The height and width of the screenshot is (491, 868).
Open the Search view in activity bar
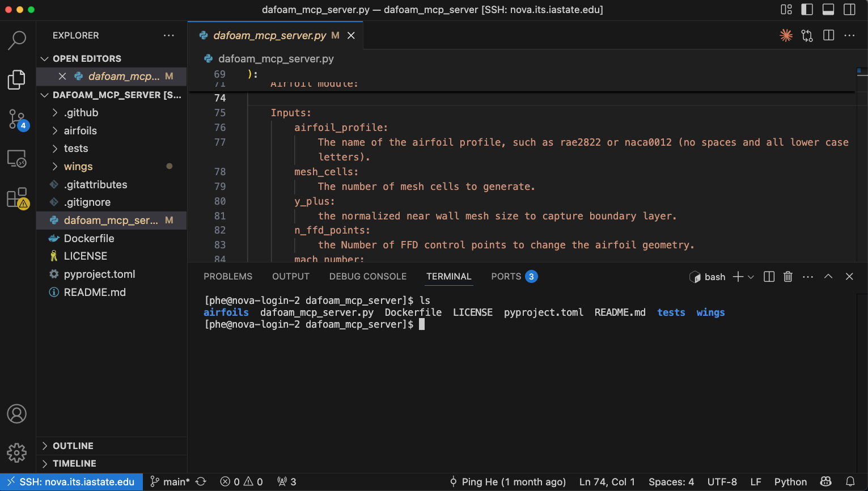click(17, 40)
